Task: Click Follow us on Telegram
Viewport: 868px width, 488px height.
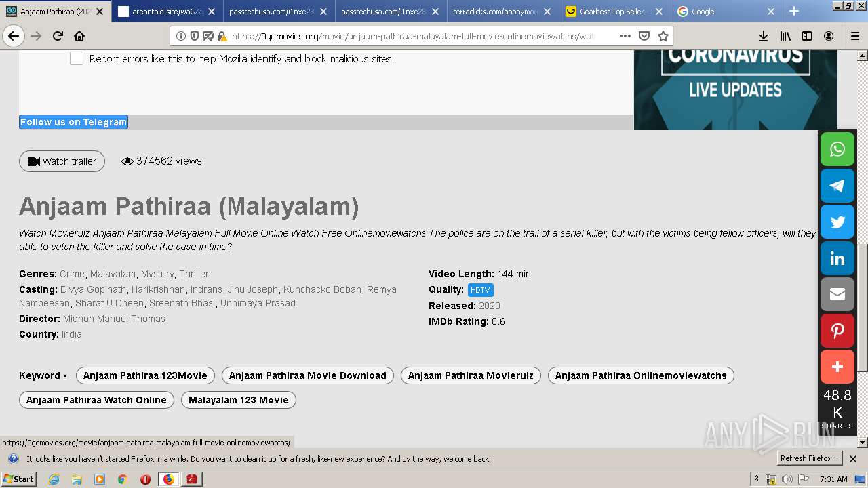Action: point(73,122)
